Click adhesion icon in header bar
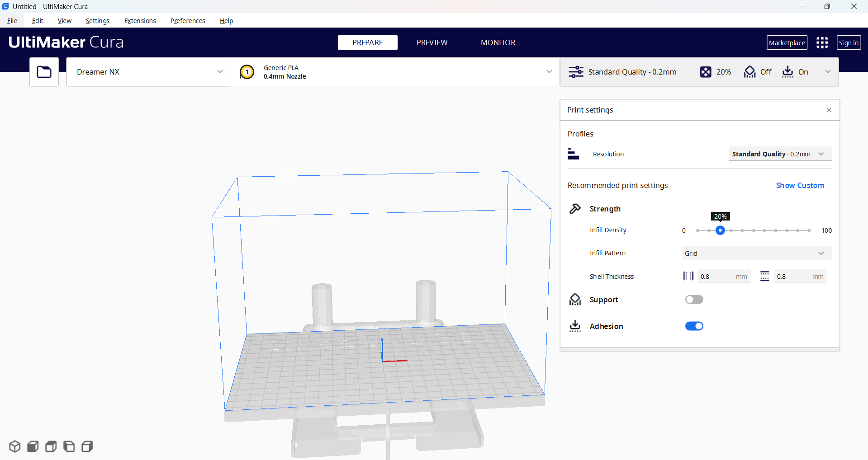 [787, 72]
